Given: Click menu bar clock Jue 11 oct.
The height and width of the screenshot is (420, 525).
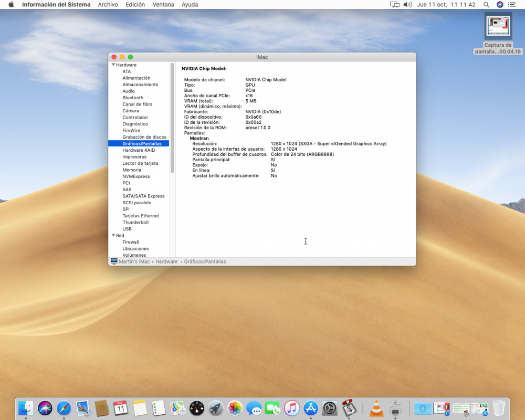Looking at the screenshot, I should [x=446, y=5].
